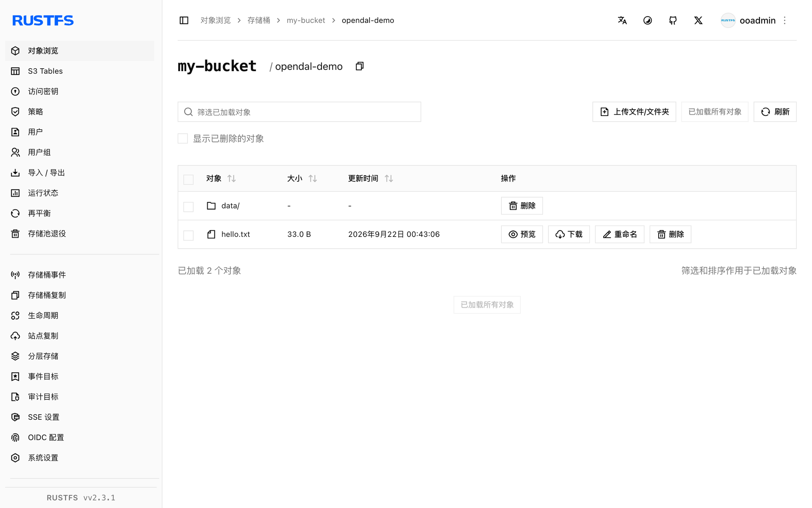The width and height of the screenshot is (812, 508).
Task: Enable showing deleted objects checkbox
Action: (x=183, y=139)
